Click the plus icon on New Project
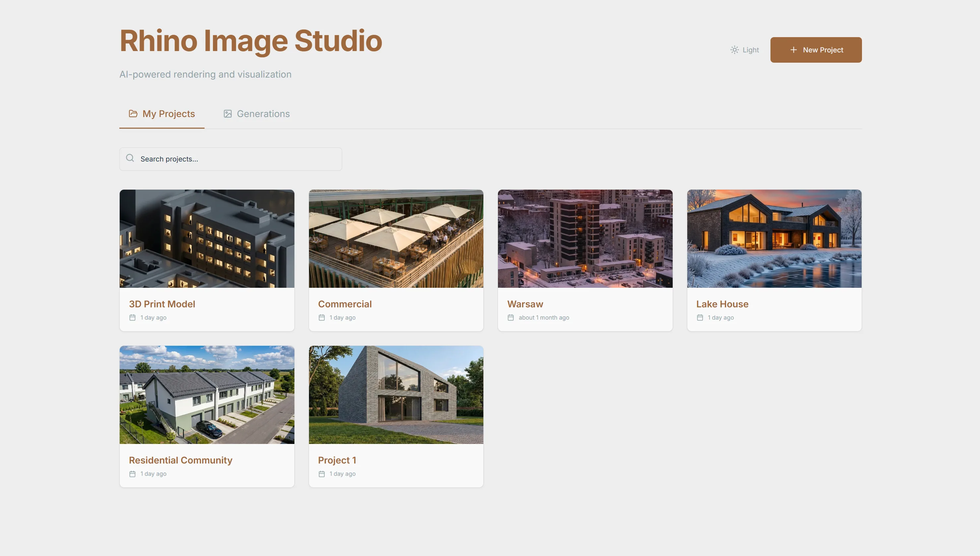 click(794, 50)
